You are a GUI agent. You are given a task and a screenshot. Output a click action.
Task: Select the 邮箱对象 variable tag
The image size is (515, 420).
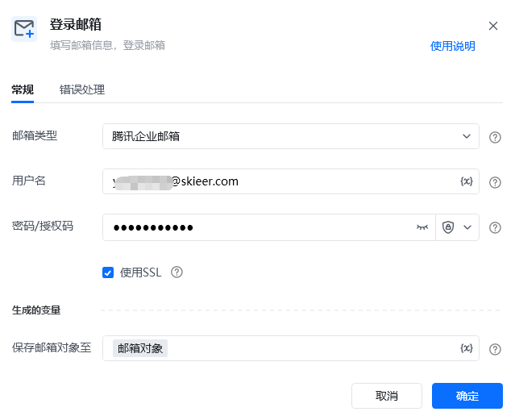(x=140, y=348)
